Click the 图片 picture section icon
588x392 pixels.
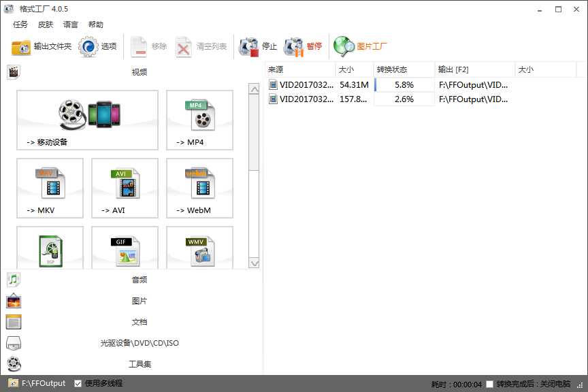point(14,301)
